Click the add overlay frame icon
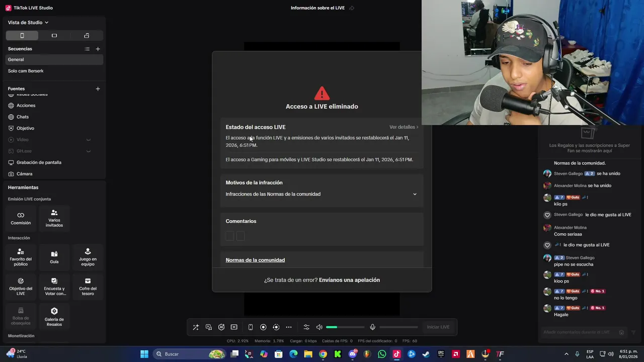Screen dimensions: 644x362 (234, 327)
